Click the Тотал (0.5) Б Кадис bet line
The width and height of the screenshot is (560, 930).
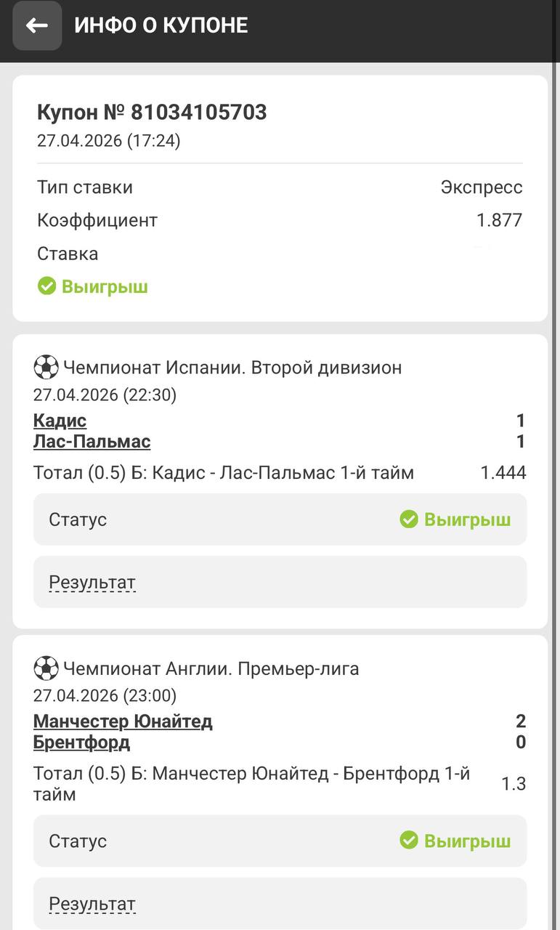224,473
